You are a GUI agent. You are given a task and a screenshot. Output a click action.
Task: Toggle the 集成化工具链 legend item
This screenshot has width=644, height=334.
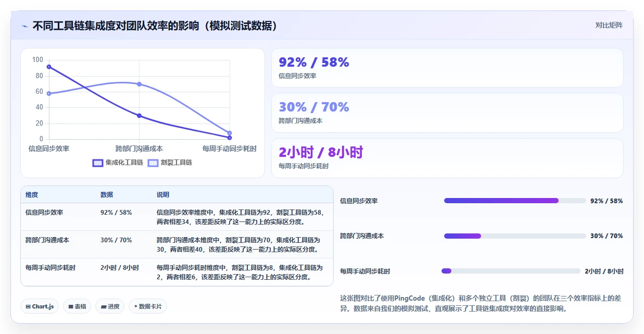click(118, 163)
